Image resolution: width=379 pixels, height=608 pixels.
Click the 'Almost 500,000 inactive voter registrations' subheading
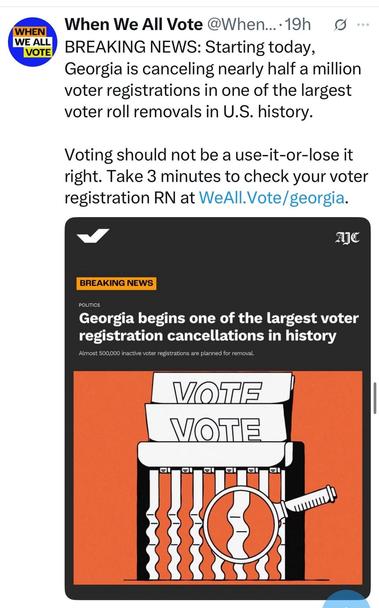click(166, 353)
